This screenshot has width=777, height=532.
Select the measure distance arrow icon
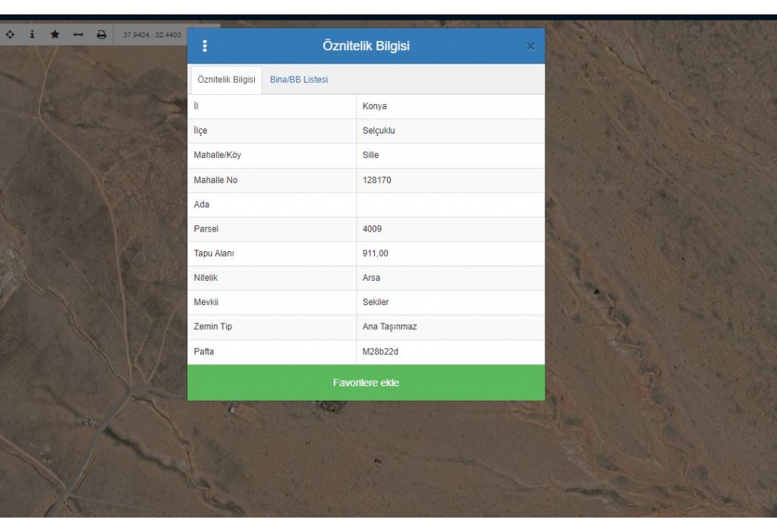tap(77, 34)
